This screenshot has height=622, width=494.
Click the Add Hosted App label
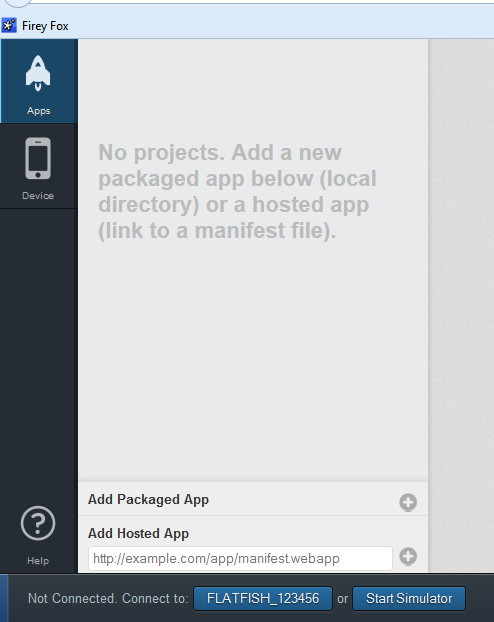138,534
